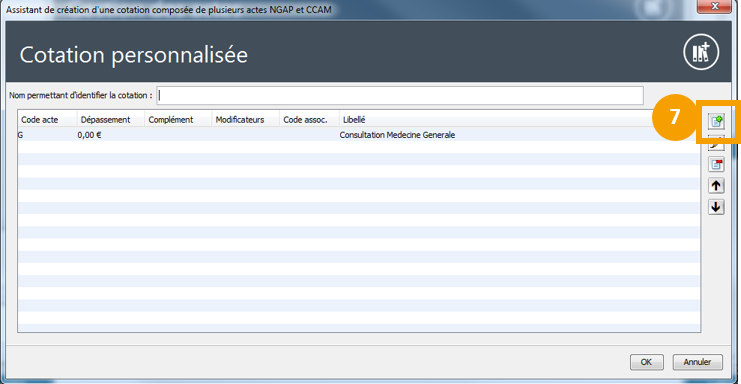
Task: Close the cotation assistant window
Action: coord(715,6)
